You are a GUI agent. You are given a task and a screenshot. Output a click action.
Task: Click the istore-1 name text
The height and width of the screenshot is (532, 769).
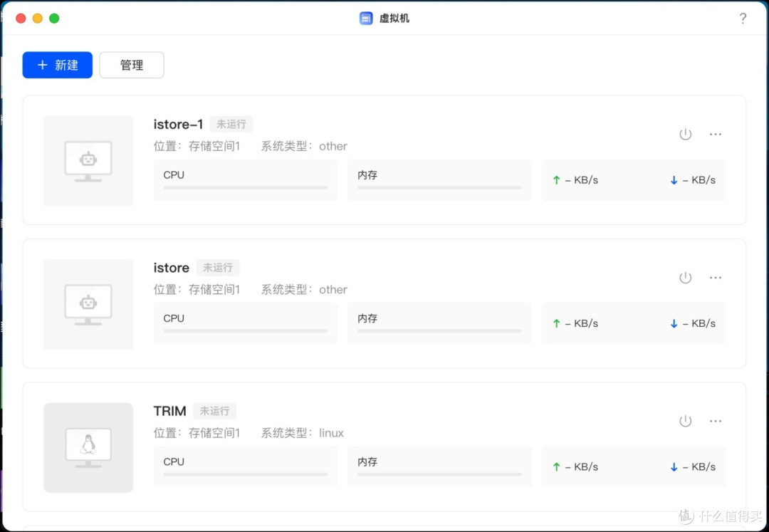(178, 125)
